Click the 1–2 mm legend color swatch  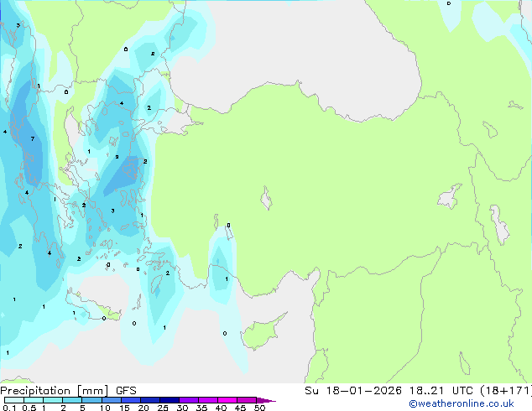(x=53, y=400)
